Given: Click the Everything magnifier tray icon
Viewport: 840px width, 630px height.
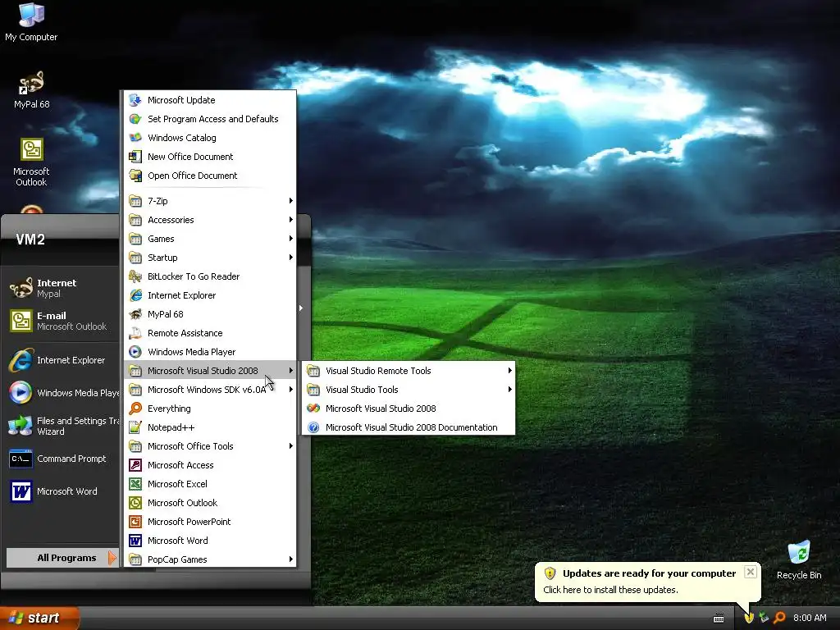Looking at the screenshot, I should (779, 618).
